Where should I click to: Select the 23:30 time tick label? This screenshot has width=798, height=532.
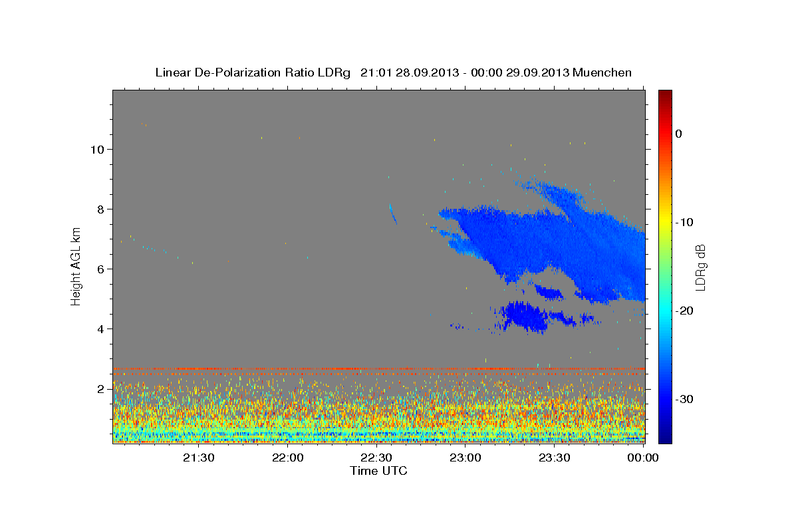click(555, 458)
